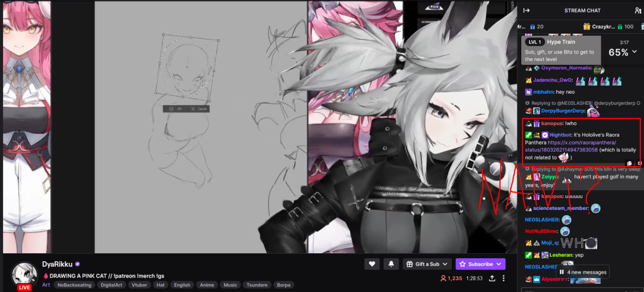Click DerpyBurgerDerp's hooded emote
Image resolution: width=644 pixels, height=292 pixels.
click(593, 112)
